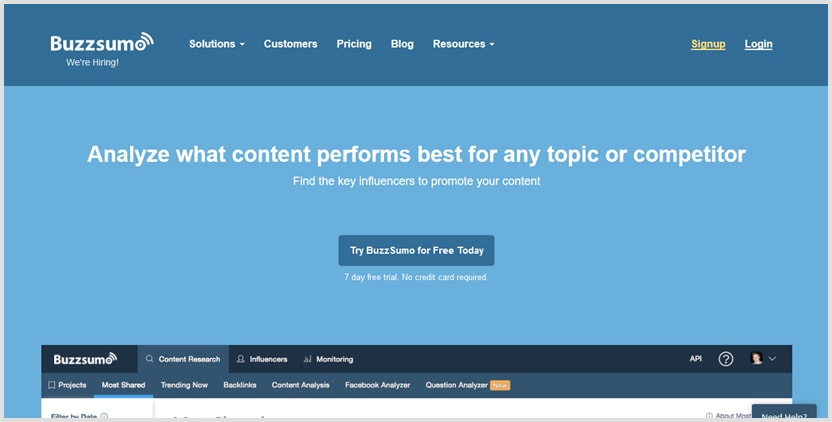The height and width of the screenshot is (422, 832).
Task: Open the API link in preview
Action: (x=696, y=359)
